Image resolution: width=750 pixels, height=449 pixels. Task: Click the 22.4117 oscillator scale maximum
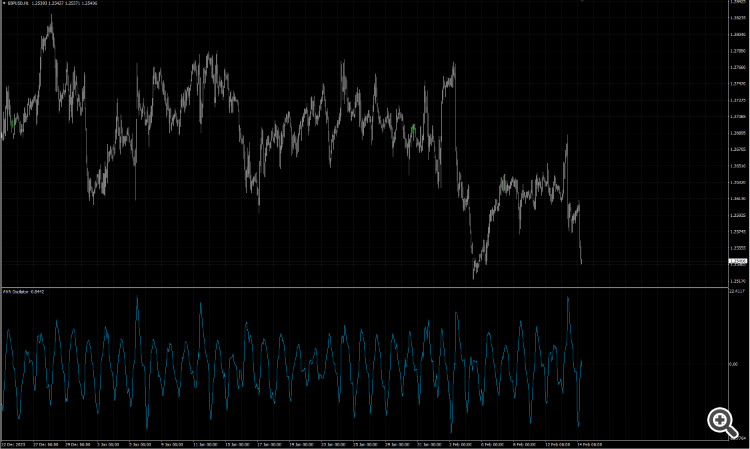pos(737,291)
